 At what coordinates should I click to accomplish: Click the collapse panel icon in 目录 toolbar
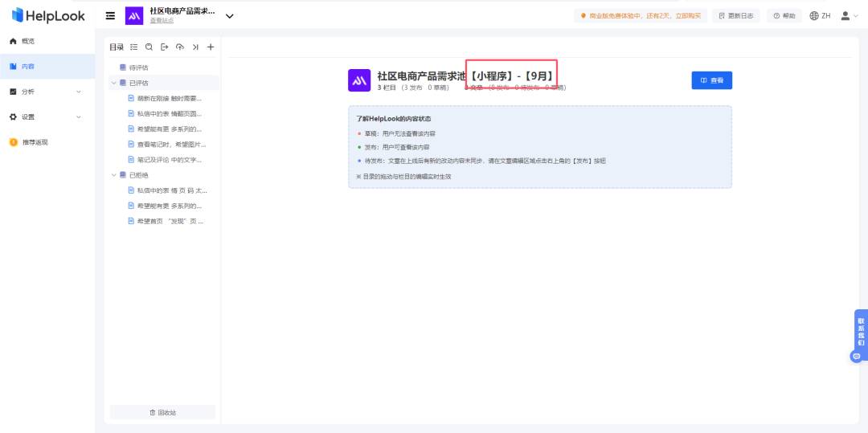(x=194, y=47)
